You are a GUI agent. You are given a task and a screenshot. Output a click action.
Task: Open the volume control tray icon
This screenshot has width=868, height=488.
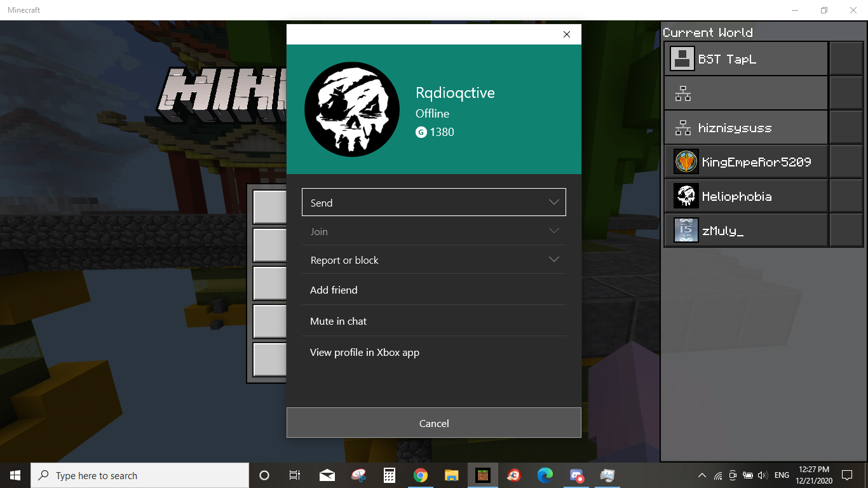pos(763,475)
